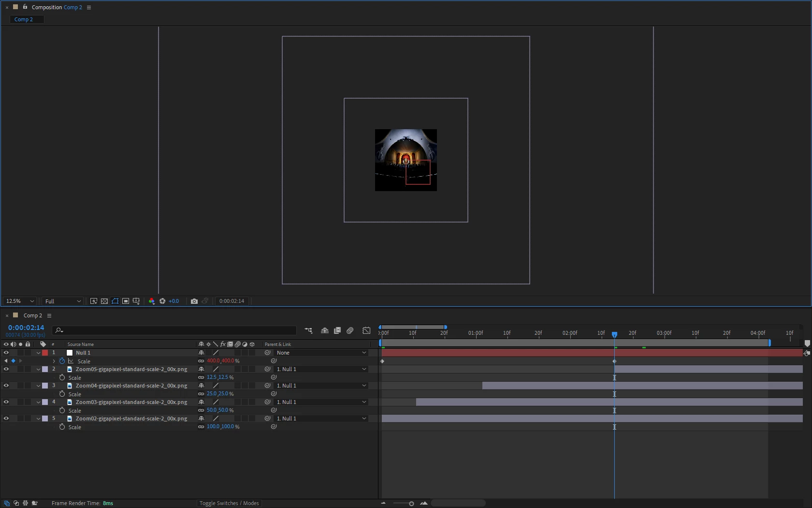Open Zoom05 layer parent dropdown
This screenshot has height=508, width=812.
321,369
